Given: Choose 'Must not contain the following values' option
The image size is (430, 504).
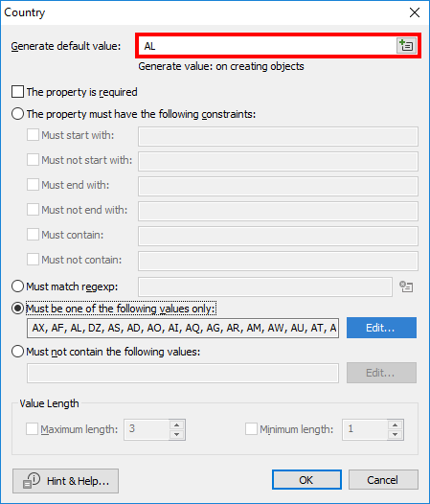Looking at the screenshot, I should 17,352.
